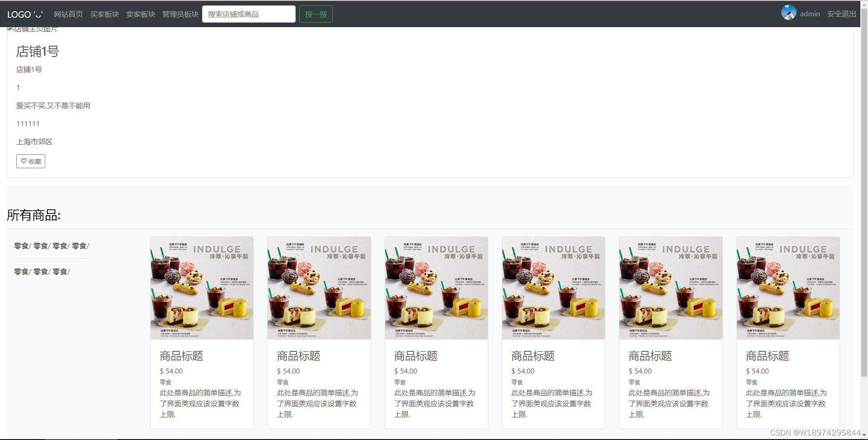Open the first product's INDULGE thumbnail image
868x440 pixels.
tap(202, 288)
